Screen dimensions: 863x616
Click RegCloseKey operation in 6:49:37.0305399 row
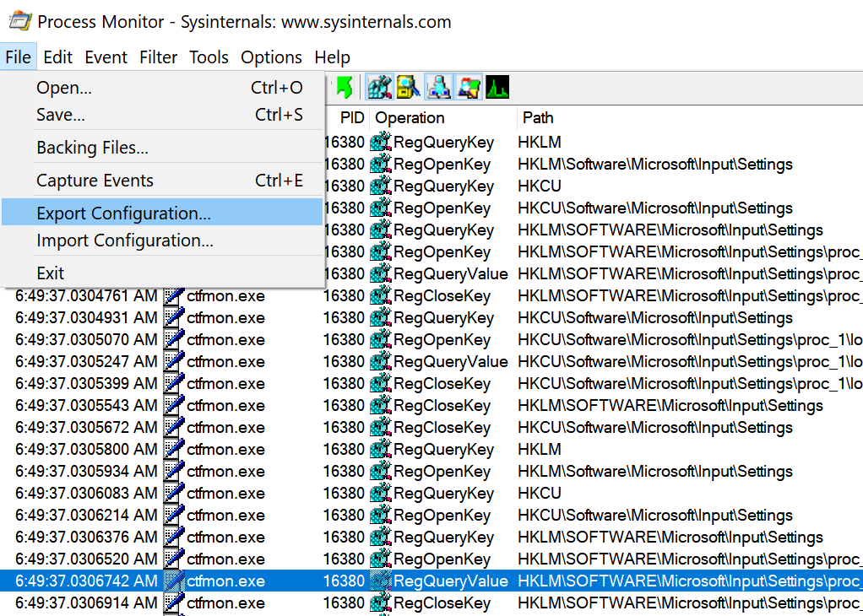click(x=442, y=383)
